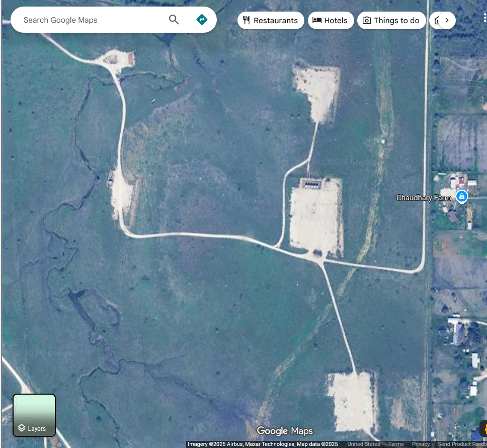Click inside the Search Google Maps field
Screen dimensions: 487x448
pos(91,20)
